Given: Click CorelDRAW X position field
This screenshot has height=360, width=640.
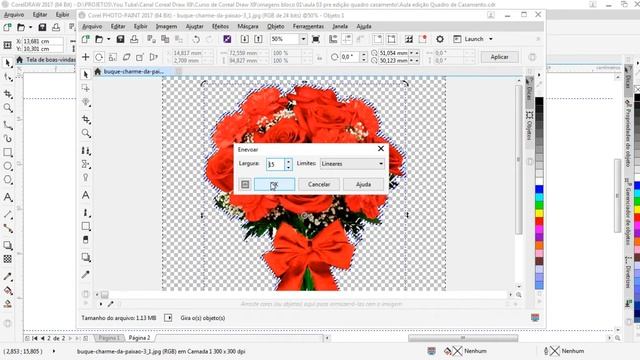Looking at the screenshot, I should tap(42, 41).
